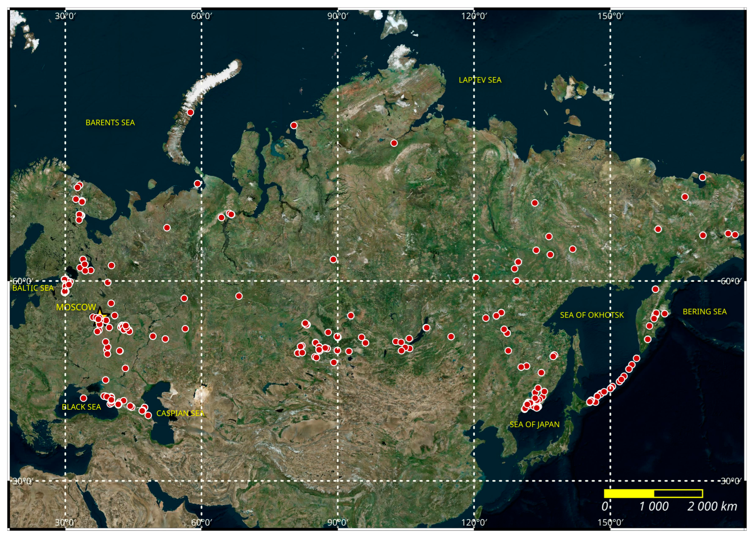This screenshot has width=756, height=539.
Task: Click the filled yellow scale bar segment
Action: [629, 493]
